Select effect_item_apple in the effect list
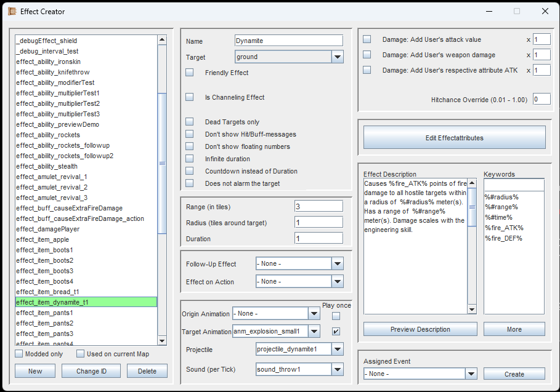Image resolution: width=560 pixels, height=392 pixels. 43,239
